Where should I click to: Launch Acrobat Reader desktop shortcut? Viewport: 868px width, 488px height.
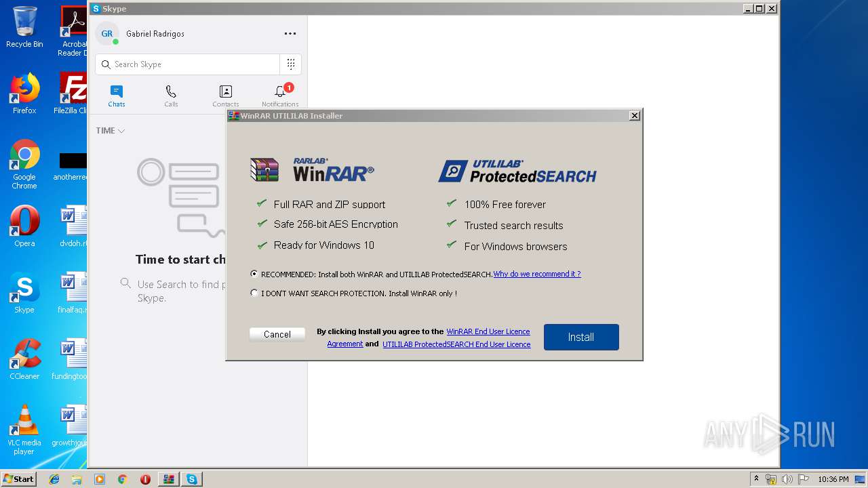[73, 30]
